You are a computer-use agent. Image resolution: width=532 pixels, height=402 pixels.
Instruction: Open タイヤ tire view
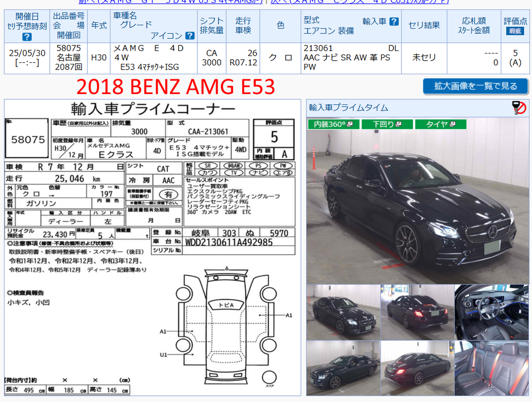tap(441, 124)
